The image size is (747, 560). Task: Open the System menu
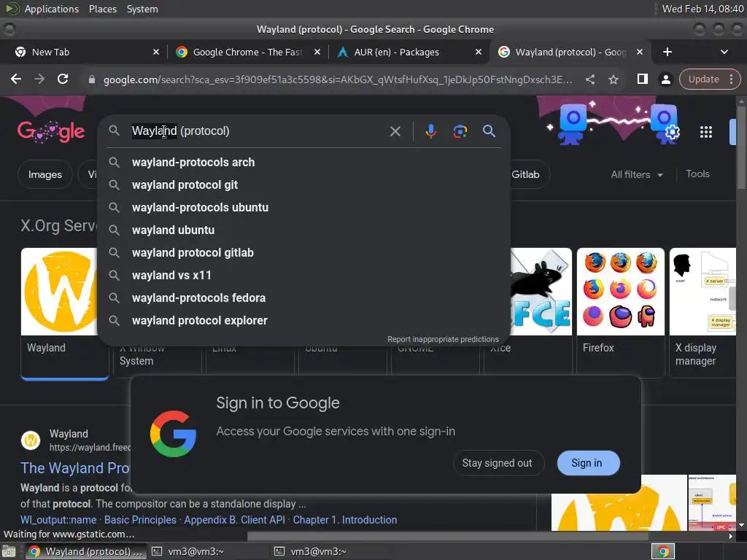142,9
